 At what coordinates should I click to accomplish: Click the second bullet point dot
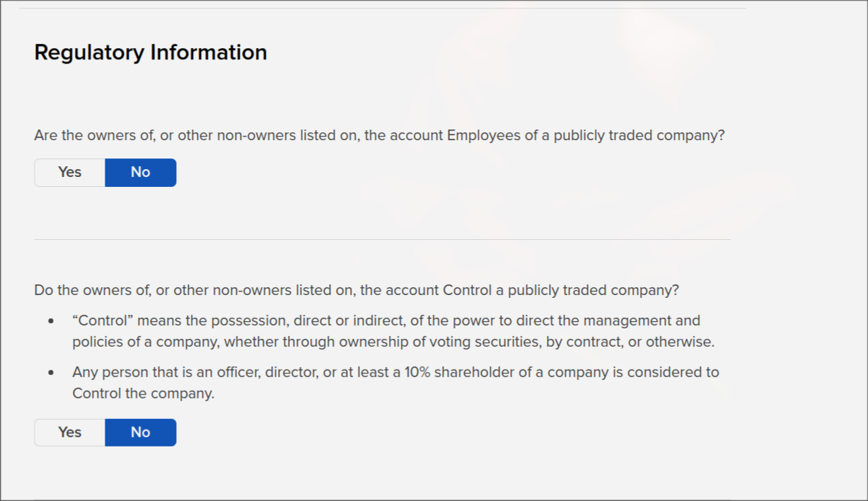tap(51, 373)
